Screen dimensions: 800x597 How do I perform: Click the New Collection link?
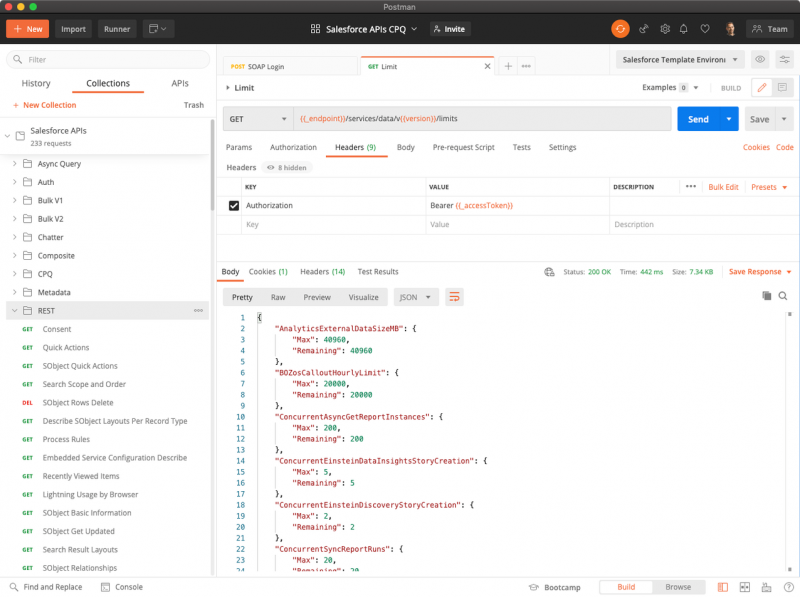(44, 105)
